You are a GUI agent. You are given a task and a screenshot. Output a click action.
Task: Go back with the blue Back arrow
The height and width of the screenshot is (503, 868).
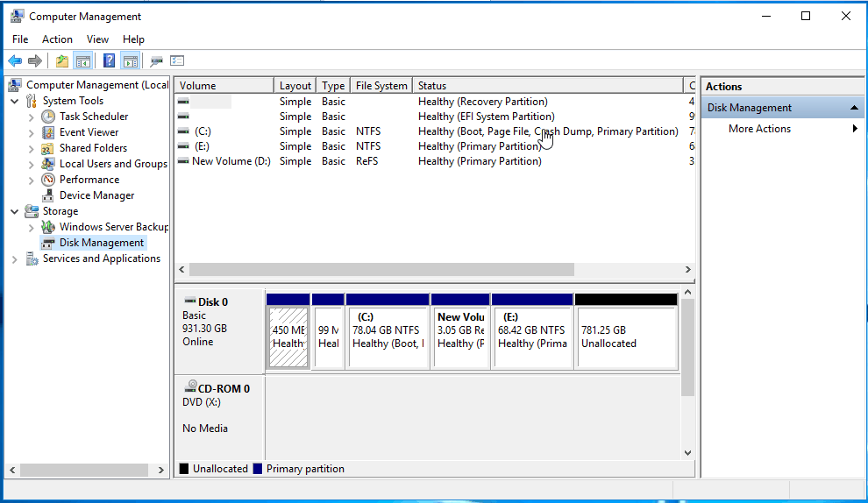point(15,60)
